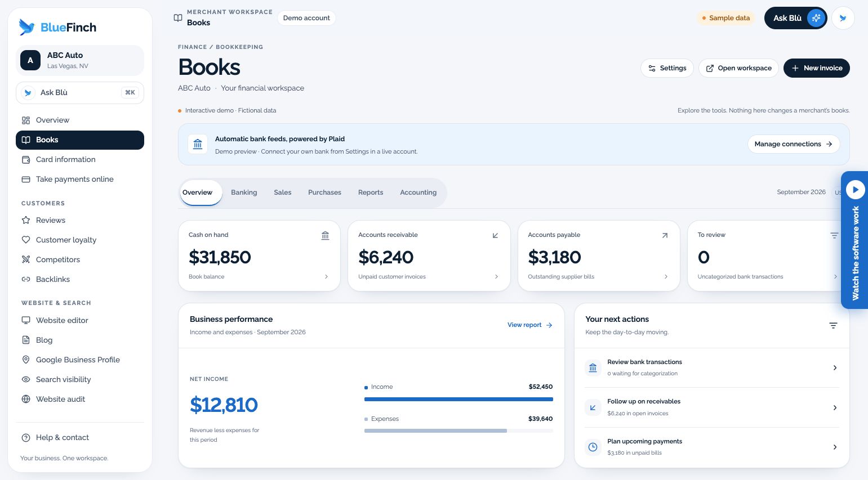The height and width of the screenshot is (480, 868).
Task: Click the play icon on Watch the software work
Action: pyautogui.click(x=855, y=190)
